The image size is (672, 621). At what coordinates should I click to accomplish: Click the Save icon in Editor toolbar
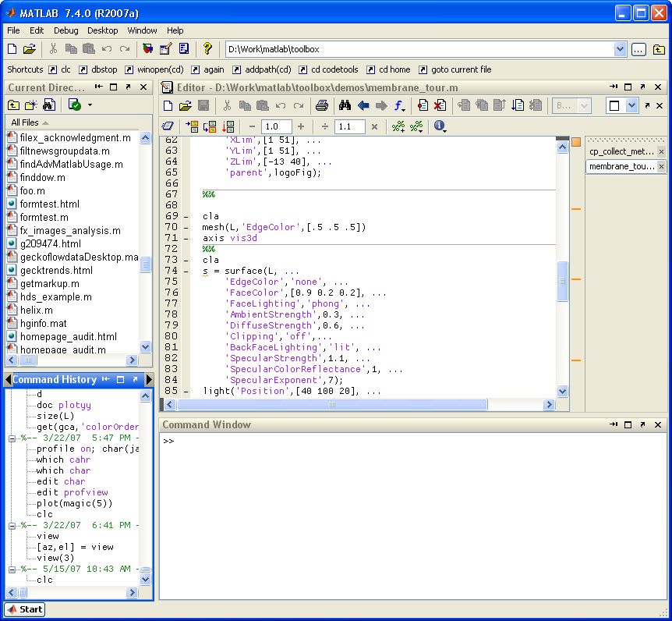[203, 106]
